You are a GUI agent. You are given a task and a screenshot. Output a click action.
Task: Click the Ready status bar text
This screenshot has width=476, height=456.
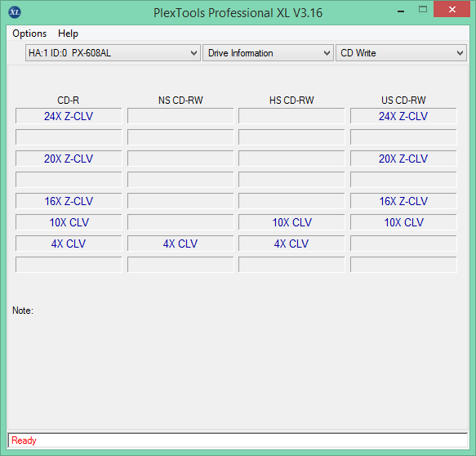(24, 440)
